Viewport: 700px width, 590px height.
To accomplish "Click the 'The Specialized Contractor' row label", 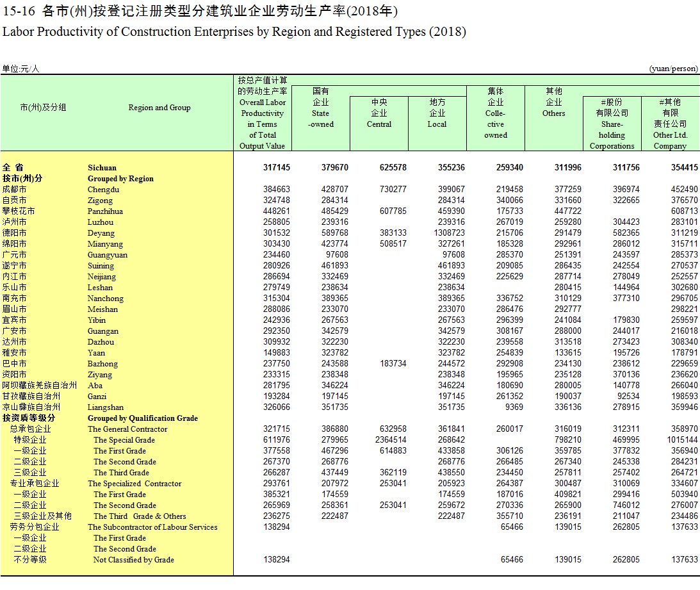I will 135,484.
